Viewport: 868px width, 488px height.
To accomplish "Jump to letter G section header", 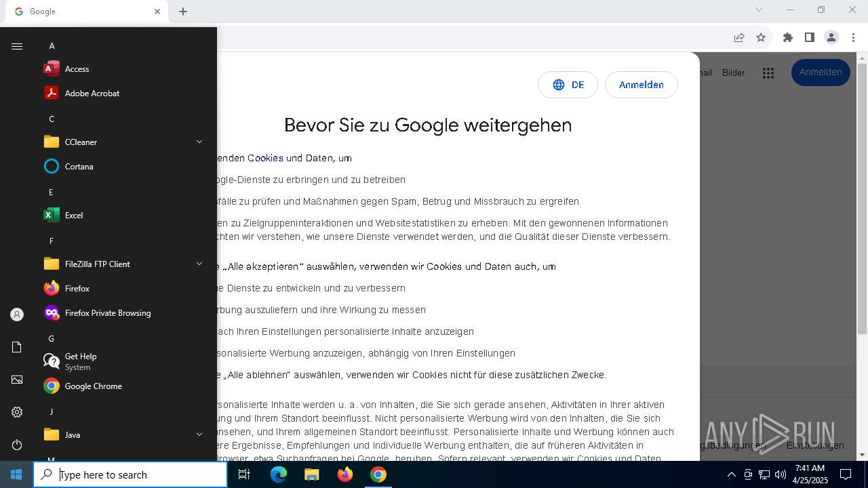I will coord(51,339).
